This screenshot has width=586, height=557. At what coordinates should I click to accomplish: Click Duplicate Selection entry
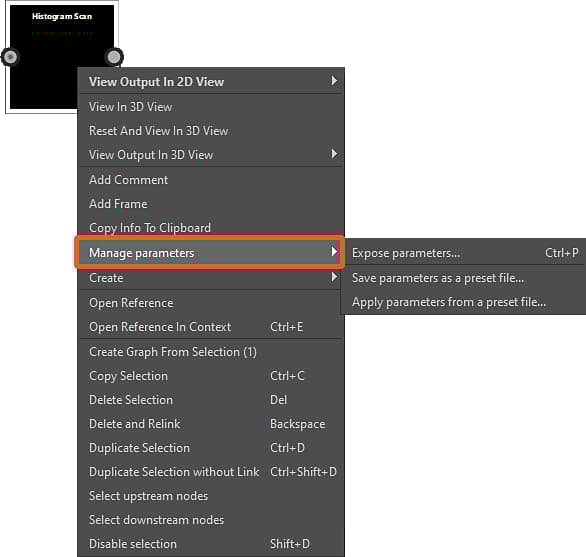pyautogui.click(x=211, y=447)
